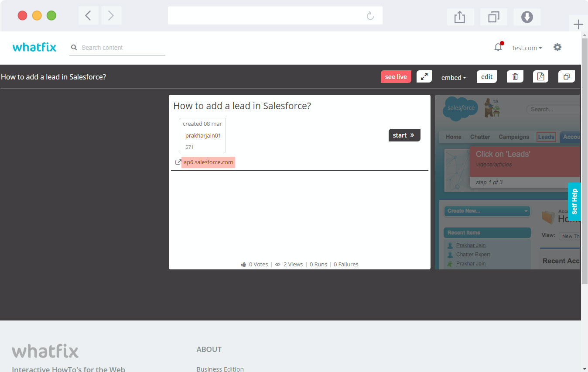
Task: Open the Business Edition footer link
Action: pos(220,369)
